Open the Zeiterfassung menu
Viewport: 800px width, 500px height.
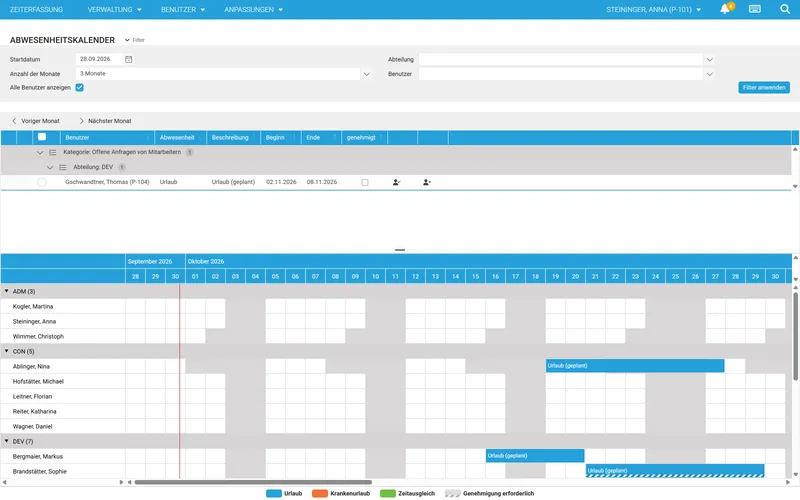pos(36,9)
